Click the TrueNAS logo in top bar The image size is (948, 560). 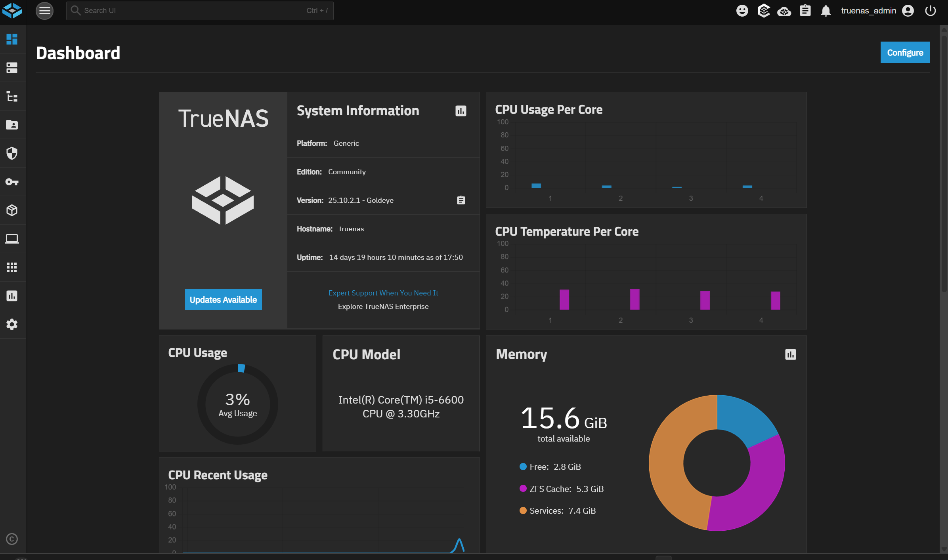[12, 11]
